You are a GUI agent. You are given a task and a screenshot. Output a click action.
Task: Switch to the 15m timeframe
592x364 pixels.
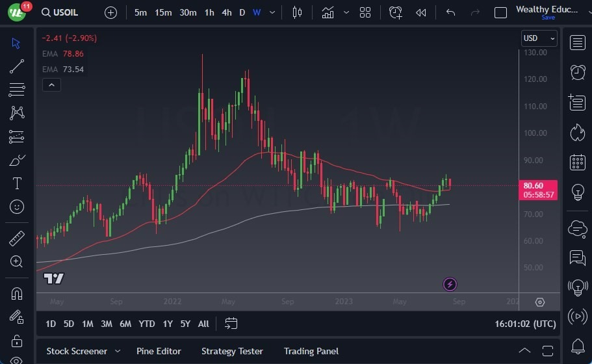coord(163,12)
